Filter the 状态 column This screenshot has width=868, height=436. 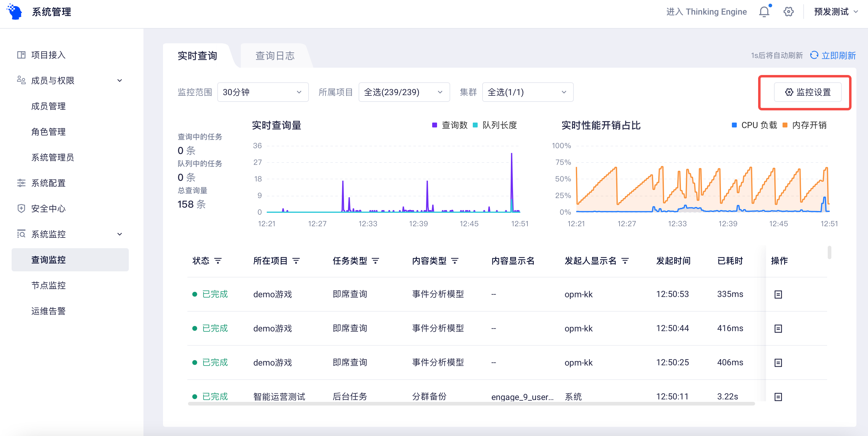coord(218,261)
